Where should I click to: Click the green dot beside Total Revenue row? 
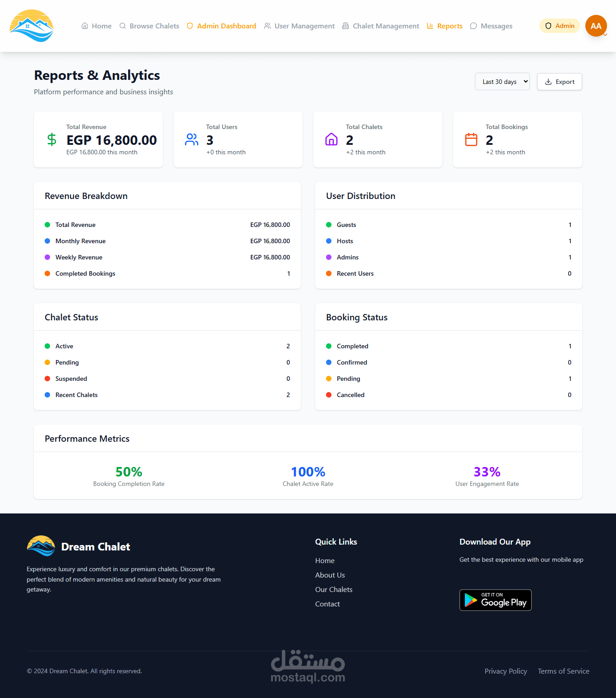(47, 225)
